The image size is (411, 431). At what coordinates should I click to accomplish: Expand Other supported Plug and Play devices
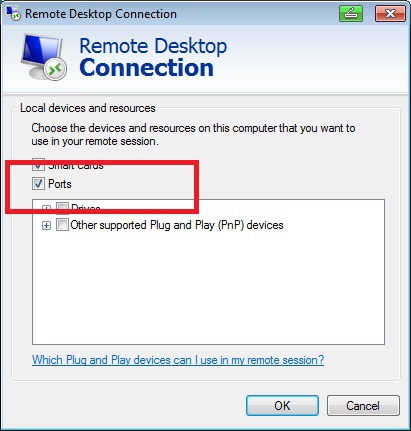[x=46, y=226]
